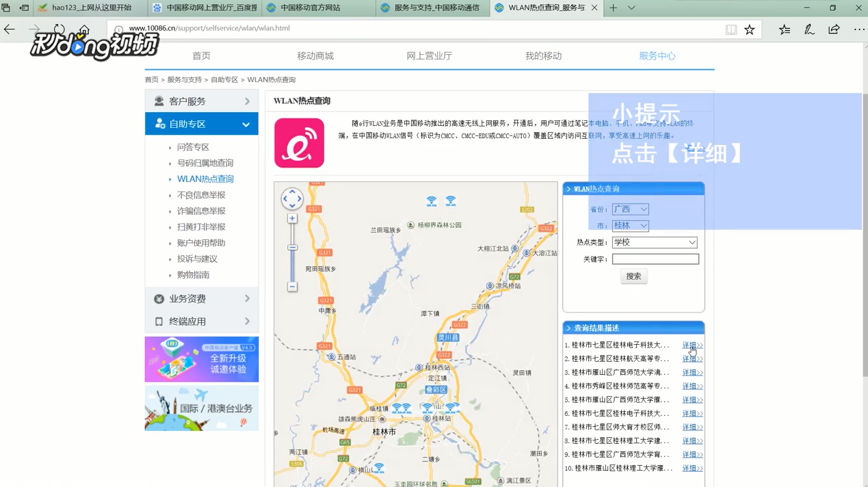Select WLAN热点查询 sidebar item

[205, 179]
